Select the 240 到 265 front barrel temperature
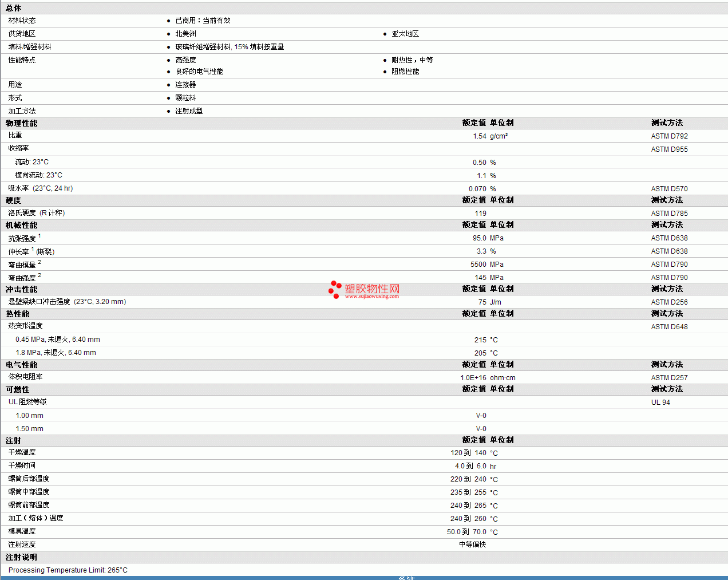The height and width of the screenshot is (580, 728). coord(468,506)
